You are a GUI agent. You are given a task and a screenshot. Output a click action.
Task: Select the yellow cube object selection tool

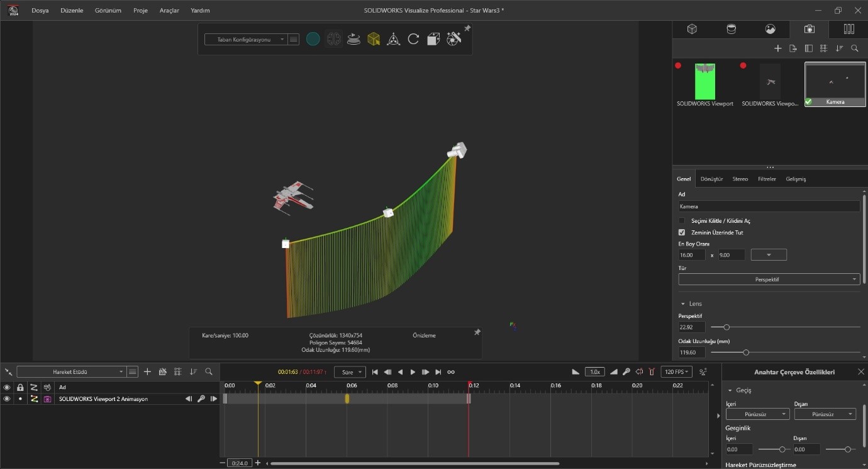[374, 39]
